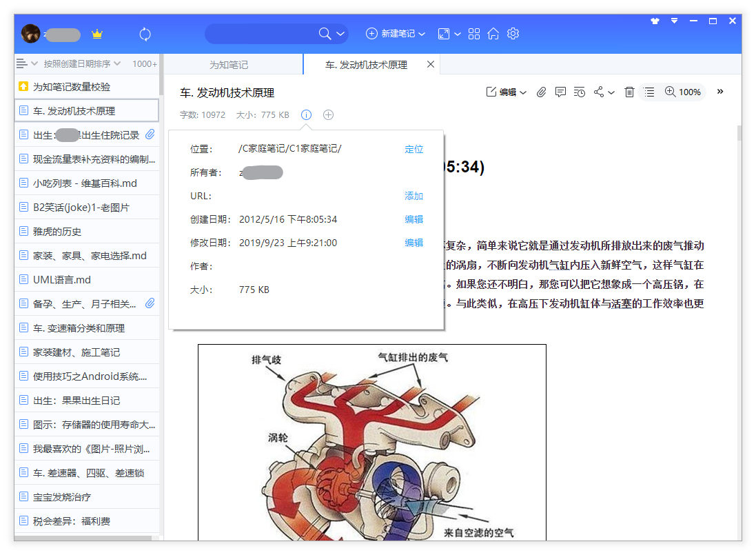Click attachment clip on 出生住院记录 note
Viewport: 756px width, 555px height.
150,134
